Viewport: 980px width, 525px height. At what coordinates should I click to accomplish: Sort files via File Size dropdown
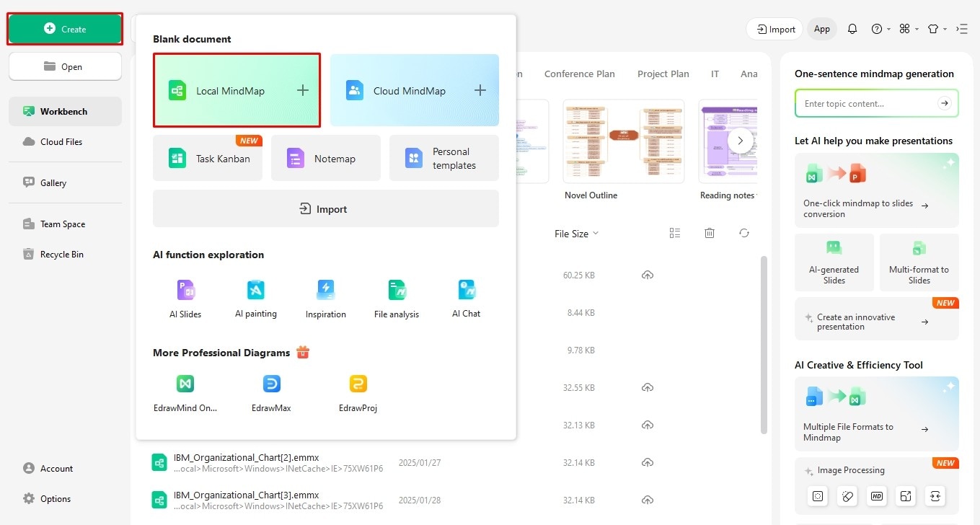576,233
